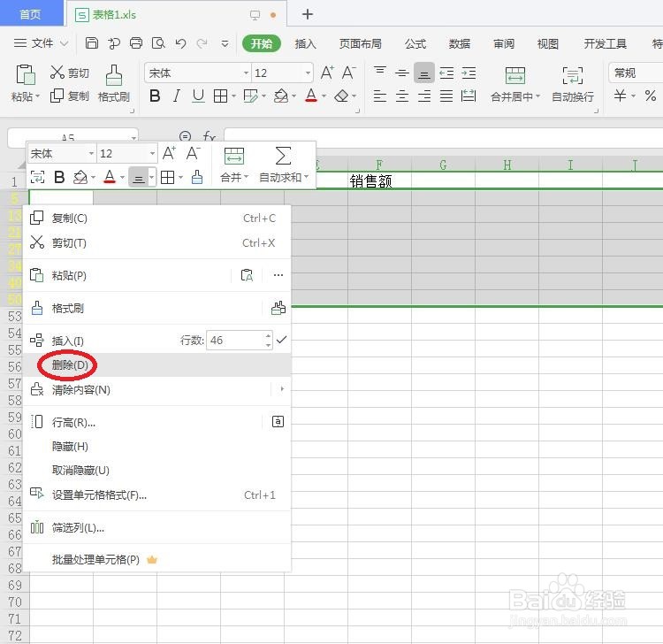Open Print Preview icon

pos(158,43)
